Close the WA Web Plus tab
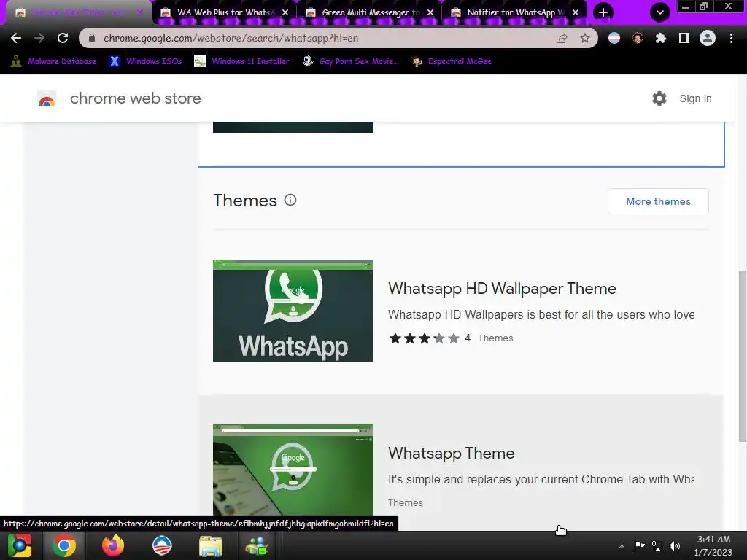The image size is (747, 560). click(285, 12)
